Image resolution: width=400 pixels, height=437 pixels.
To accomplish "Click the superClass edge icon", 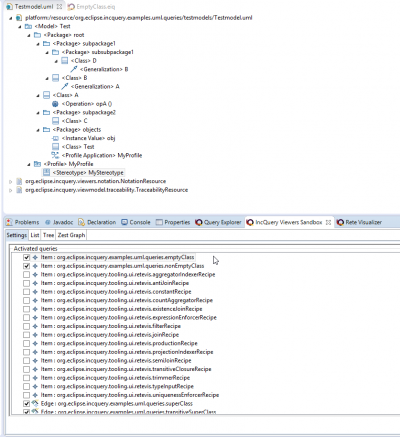I will (x=35, y=403).
